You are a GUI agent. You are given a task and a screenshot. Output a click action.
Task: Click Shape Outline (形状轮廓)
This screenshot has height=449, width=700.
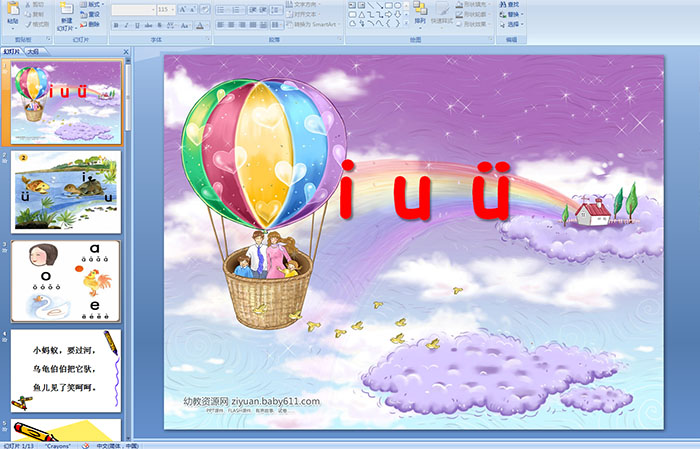(x=474, y=14)
